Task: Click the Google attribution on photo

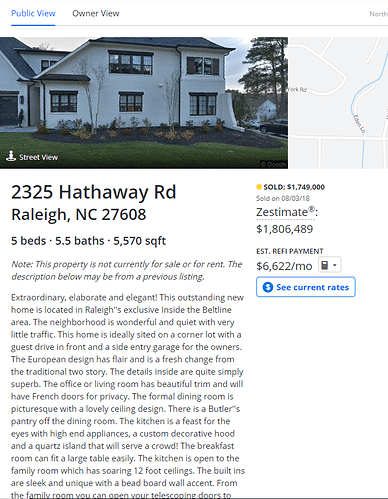Action: point(273,164)
